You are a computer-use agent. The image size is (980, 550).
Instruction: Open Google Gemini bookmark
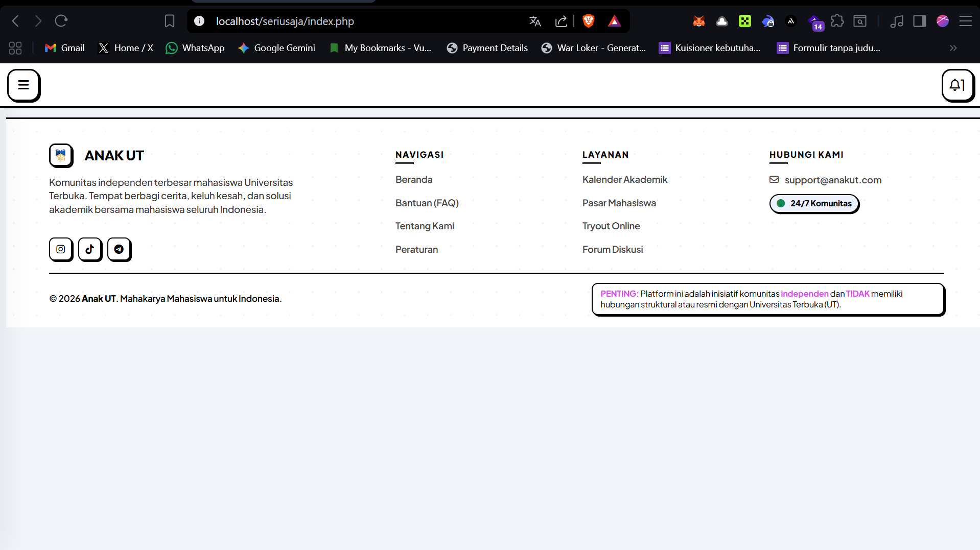(276, 48)
